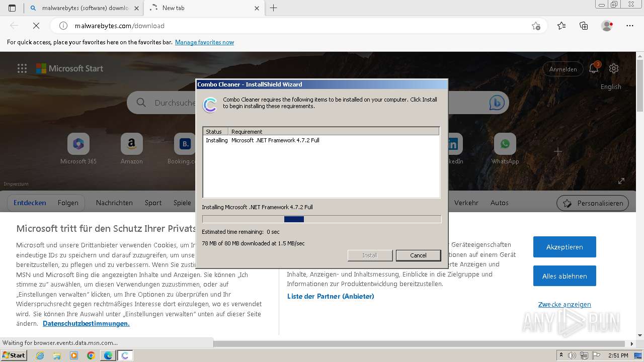Switch to malwarebytes download tab
This screenshot has height=362, width=644.
point(84,8)
